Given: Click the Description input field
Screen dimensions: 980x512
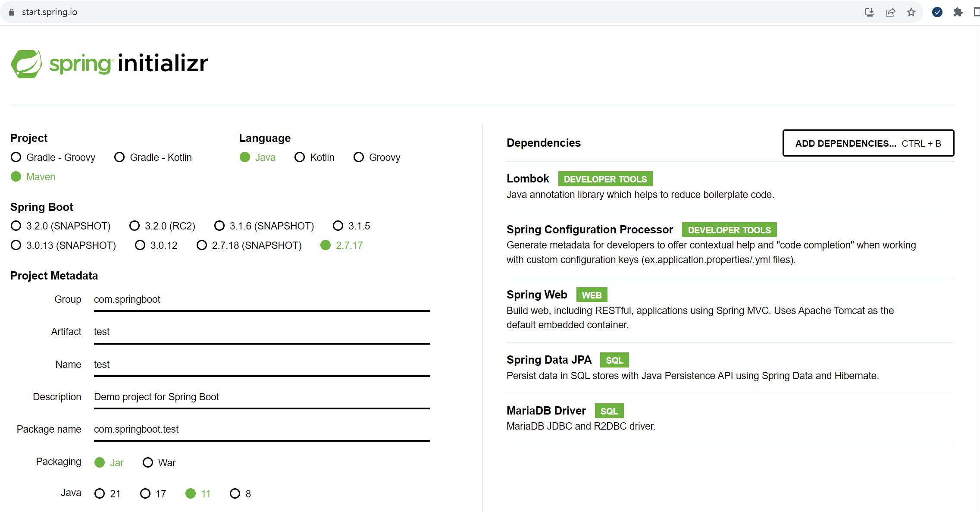Looking at the screenshot, I should (261, 397).
